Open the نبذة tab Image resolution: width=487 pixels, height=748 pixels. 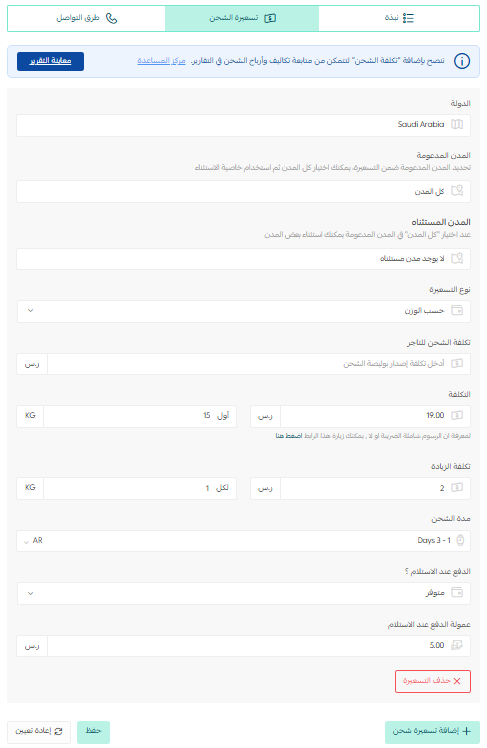pyautogui.click(x=399, y=18)
